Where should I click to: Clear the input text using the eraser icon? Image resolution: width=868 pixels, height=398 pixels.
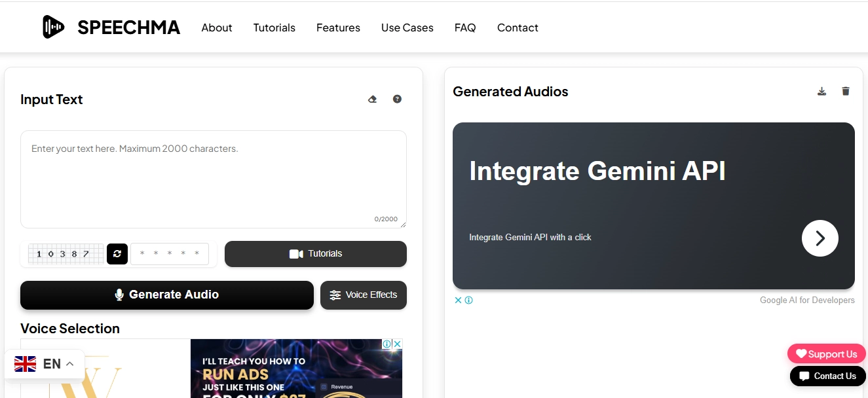pos(372,98)
